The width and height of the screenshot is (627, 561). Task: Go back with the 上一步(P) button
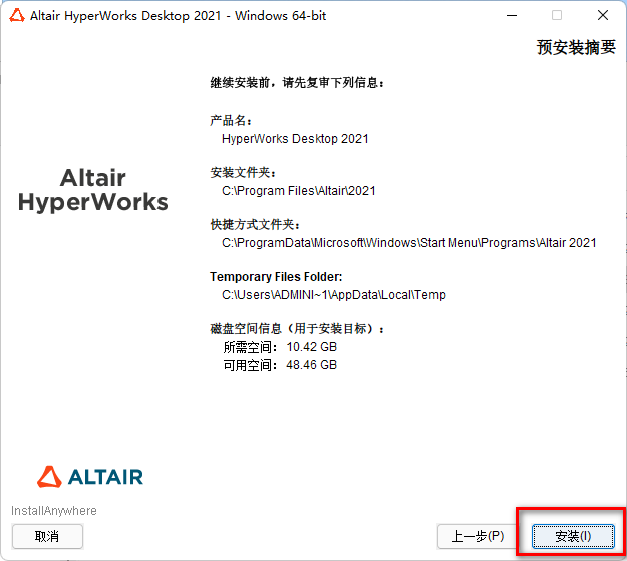[477, 536]
